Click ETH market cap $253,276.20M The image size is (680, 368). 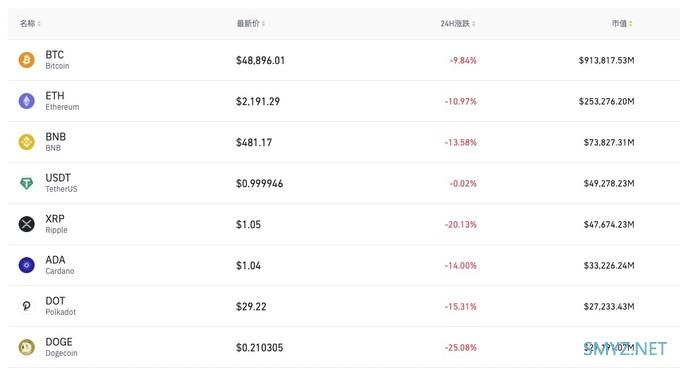(x=606, y=101)
